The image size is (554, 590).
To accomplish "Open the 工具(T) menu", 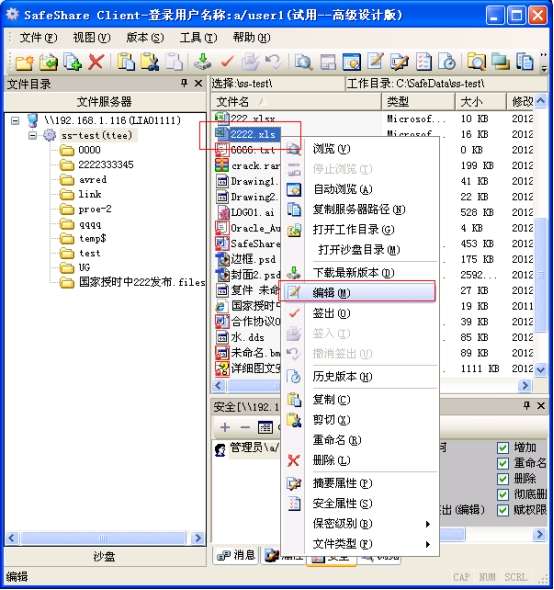I will (x=198, y=37).
